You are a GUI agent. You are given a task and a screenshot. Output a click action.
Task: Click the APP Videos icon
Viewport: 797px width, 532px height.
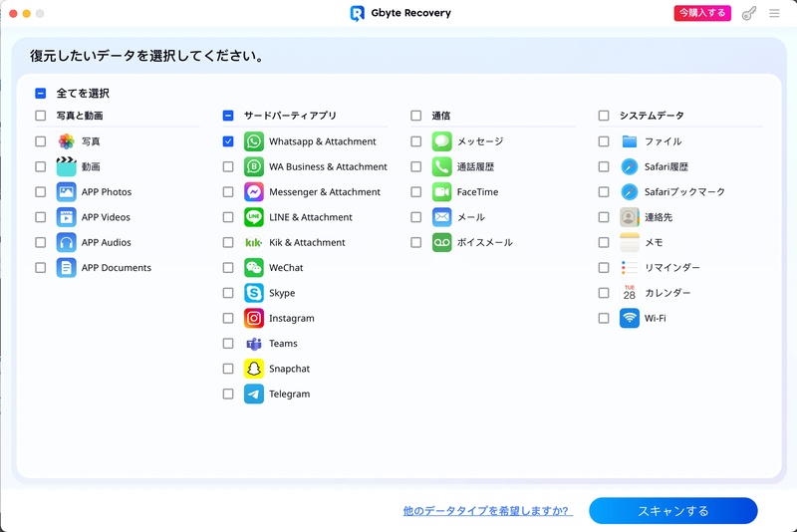pos(66,217)
